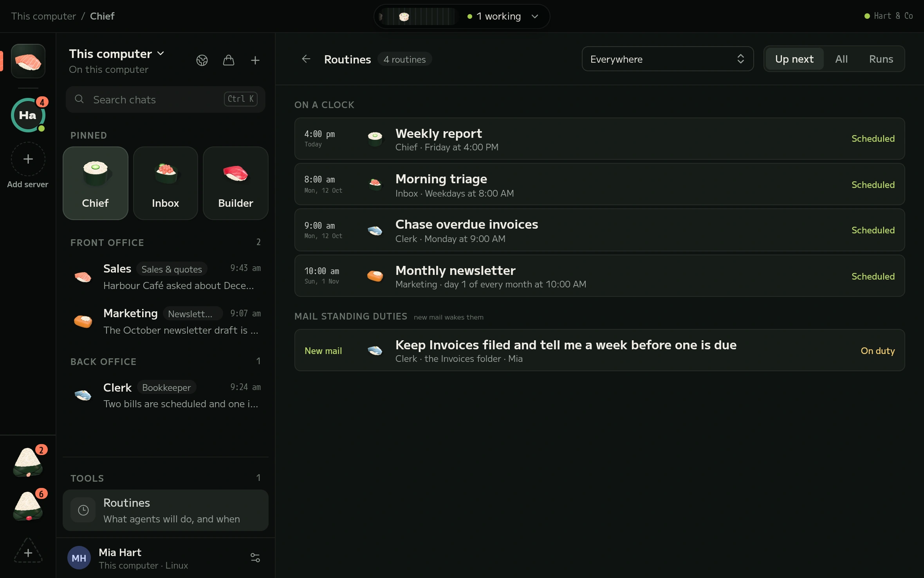
Task: Collapse the Tools section header
Action: [165, 478]
